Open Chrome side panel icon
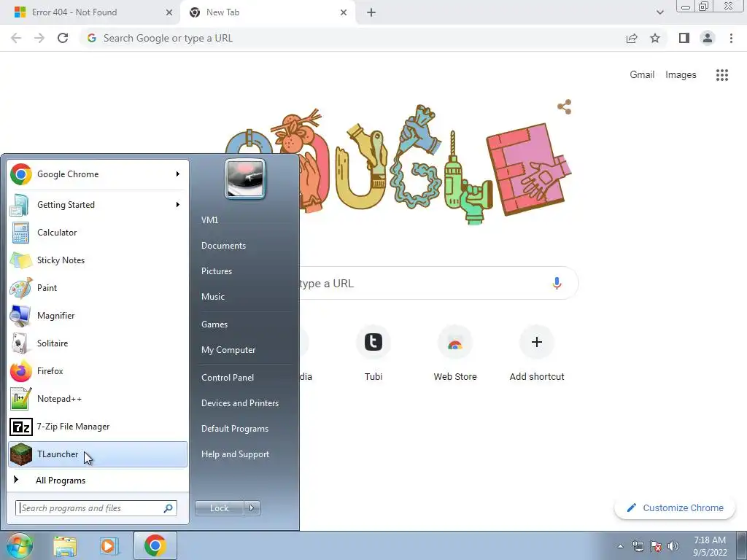 (x=684, y=38)
